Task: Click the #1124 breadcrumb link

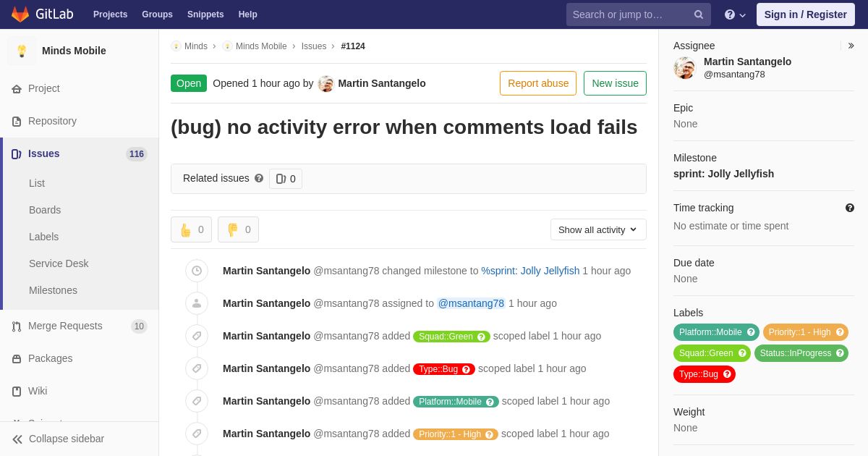Action: (x=353, y=46)
